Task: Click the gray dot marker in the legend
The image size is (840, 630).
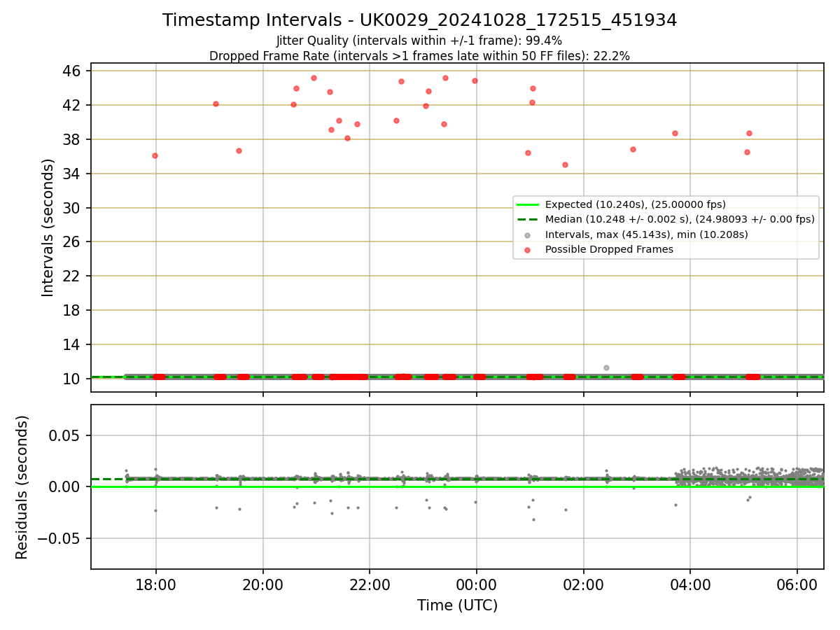Action: [528, 235]
